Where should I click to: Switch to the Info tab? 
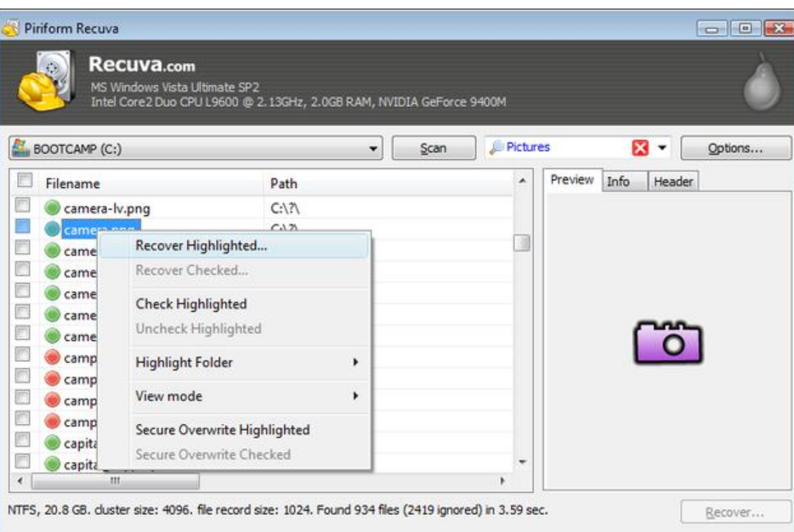624,181
